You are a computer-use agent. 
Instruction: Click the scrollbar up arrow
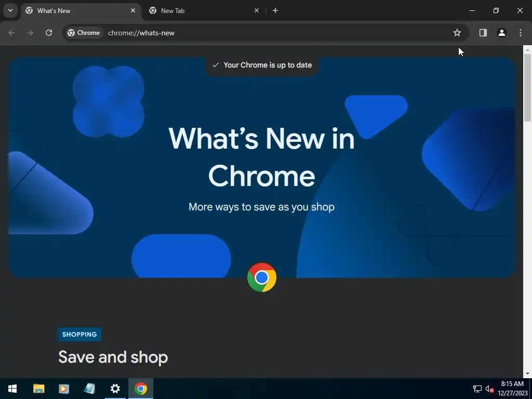coord(527,49)
